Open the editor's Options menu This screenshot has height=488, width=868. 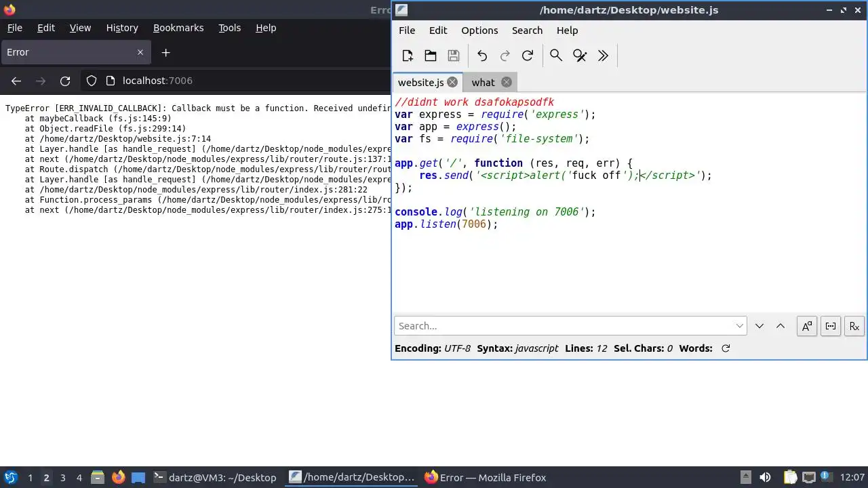click(x=479, y=30)
